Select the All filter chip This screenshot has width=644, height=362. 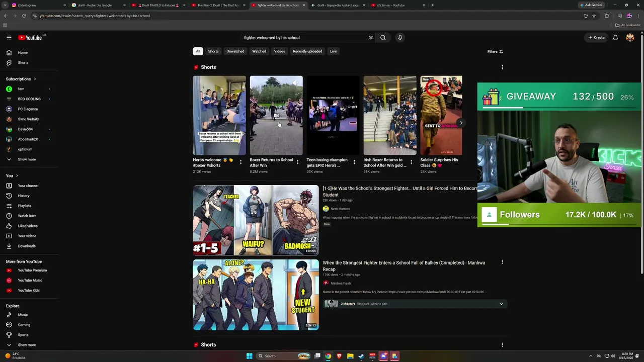pyautogui.click(x=198, y=51)
